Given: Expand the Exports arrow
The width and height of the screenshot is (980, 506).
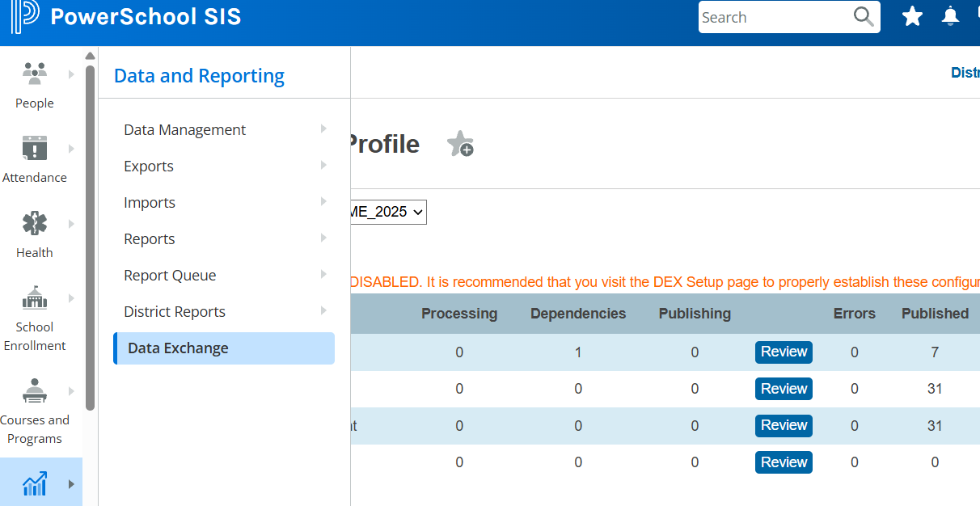Looking at the screenshot, I should 323,165.
